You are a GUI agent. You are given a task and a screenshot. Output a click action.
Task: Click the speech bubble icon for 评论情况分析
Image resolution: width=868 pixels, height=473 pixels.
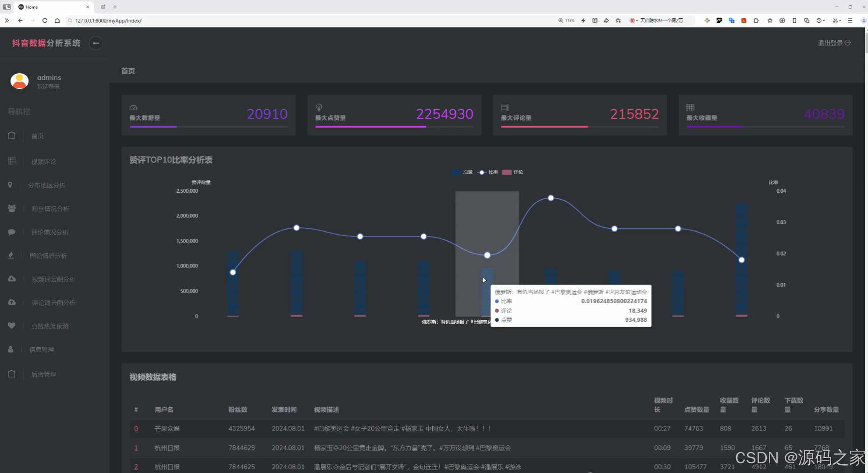(x=12, y=232)
